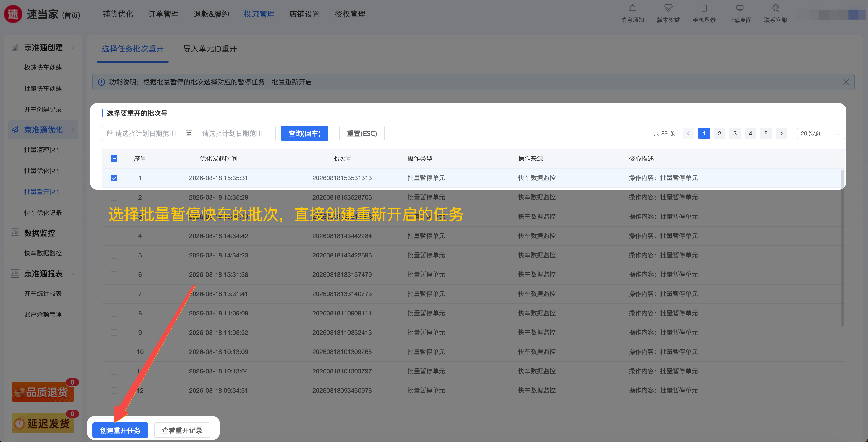Image resolution: width=868 pixels, height=442 pixels.
Task: Check row 8 batch 20260818110909111
Action: (x=114, y=313)
